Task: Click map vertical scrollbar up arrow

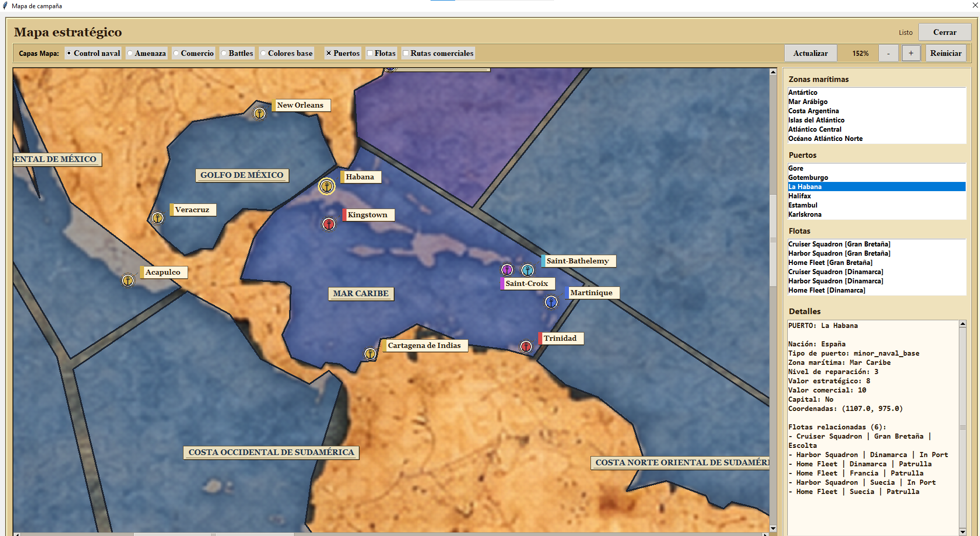Action: pos(773,72)
